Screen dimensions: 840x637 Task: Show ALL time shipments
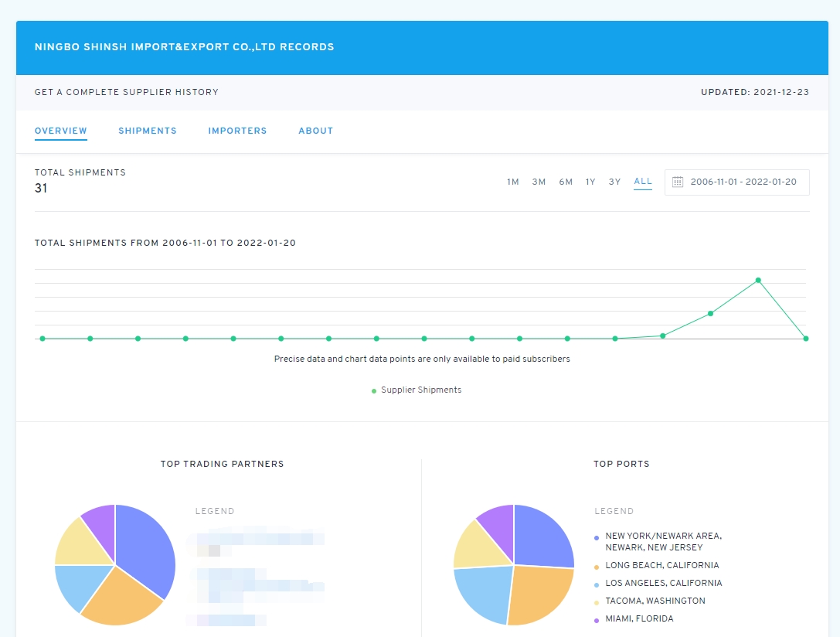pos(643,182)
